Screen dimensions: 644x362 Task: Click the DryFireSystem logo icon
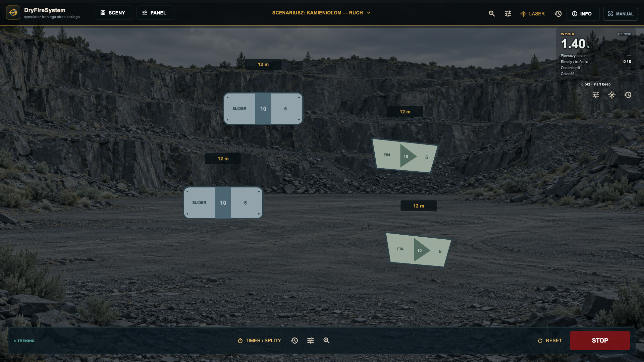13,13
